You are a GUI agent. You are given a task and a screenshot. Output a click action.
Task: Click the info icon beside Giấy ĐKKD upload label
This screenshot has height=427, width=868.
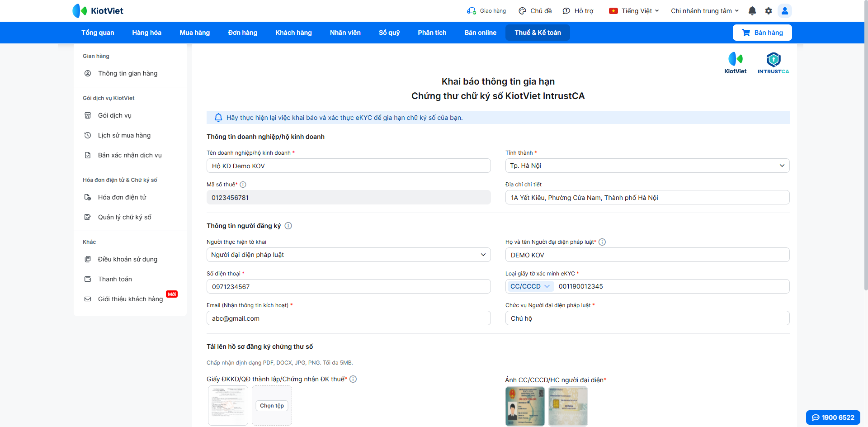[x=353, y=379]
